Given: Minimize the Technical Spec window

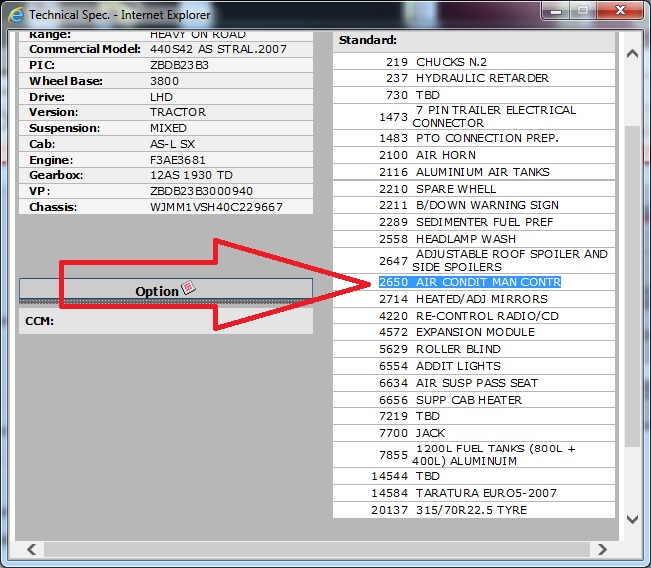Looking at the screenshot, I should [556, 10].
